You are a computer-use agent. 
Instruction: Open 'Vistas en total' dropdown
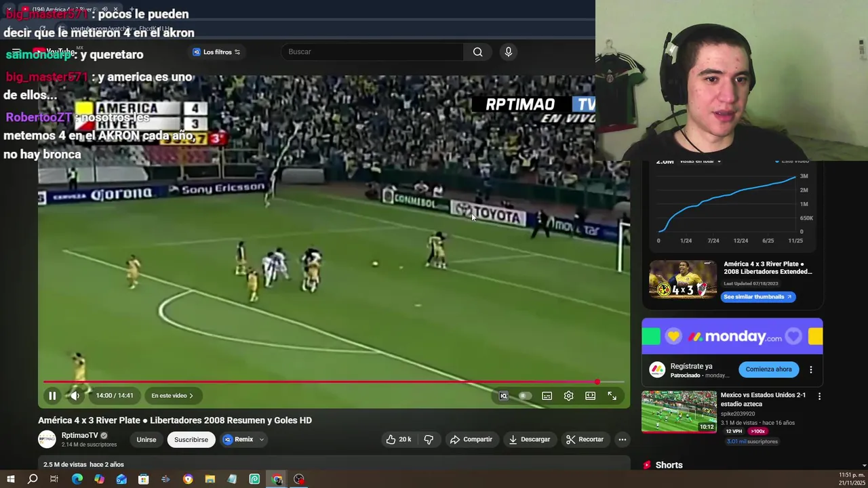tap(700, 161)
